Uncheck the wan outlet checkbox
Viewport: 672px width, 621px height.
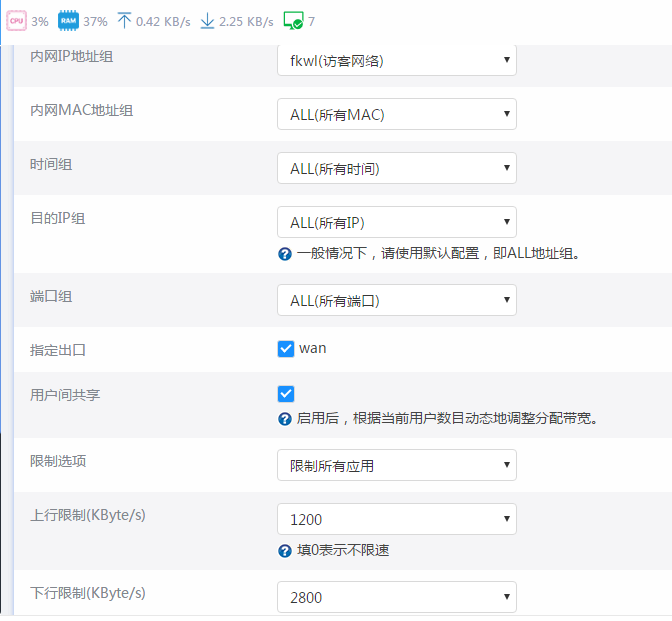[286, 349]
